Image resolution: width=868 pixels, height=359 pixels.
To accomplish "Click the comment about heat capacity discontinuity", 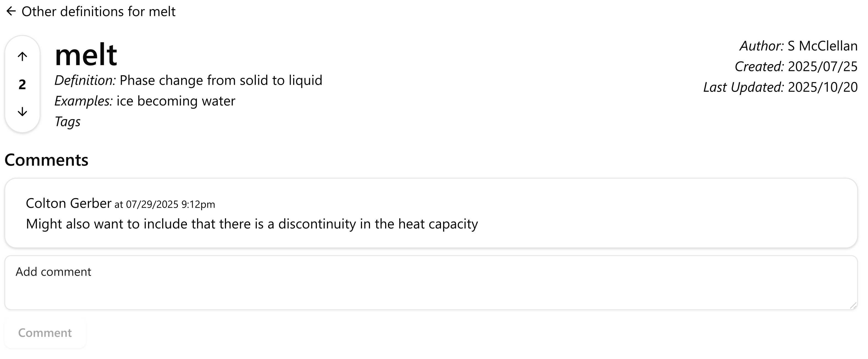I will pos(252,224).
